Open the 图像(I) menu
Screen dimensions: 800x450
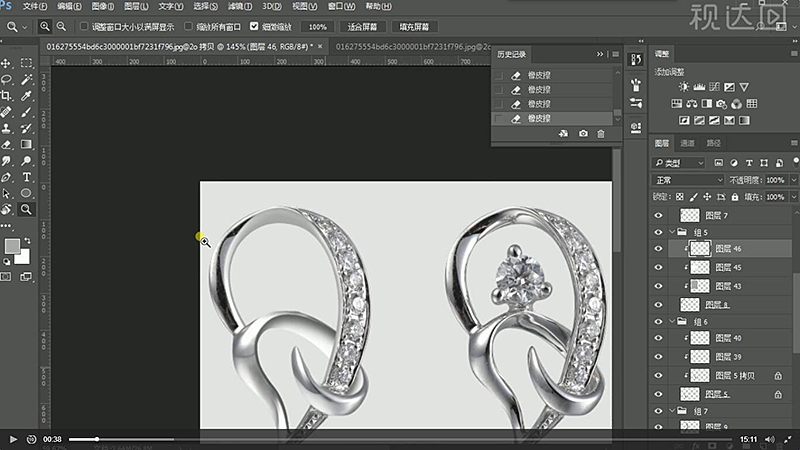point(103,6)
